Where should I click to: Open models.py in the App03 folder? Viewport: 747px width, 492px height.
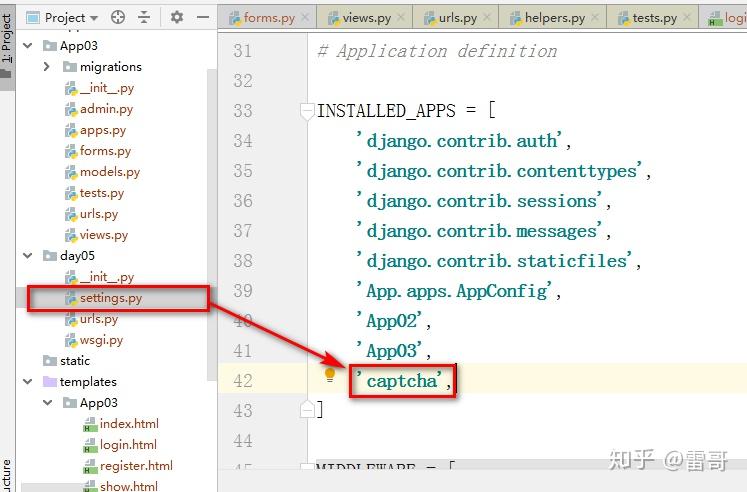coord(110,172)
